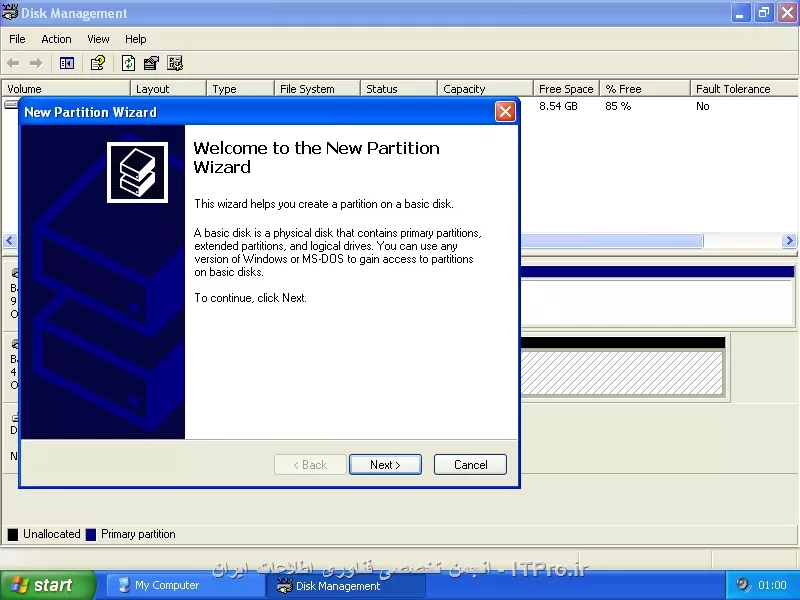Sort by the Volume column header

pyautogui.click(x=66, y=89)
